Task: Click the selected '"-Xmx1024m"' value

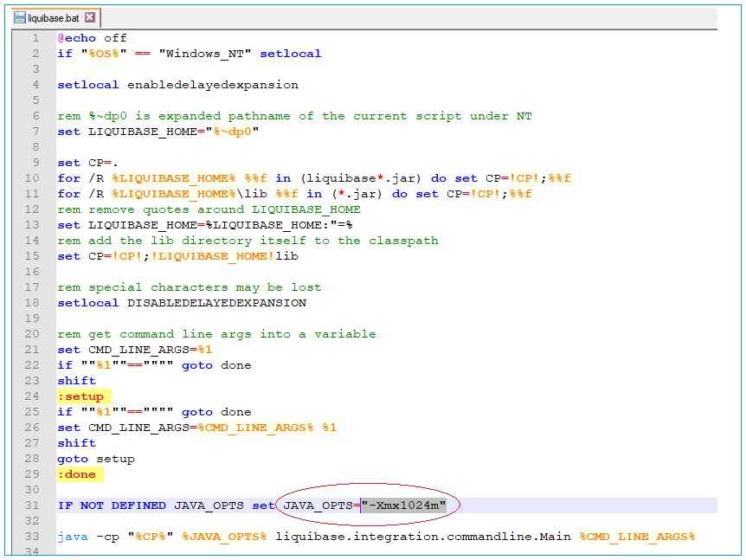Action: (x=403, y=505)
